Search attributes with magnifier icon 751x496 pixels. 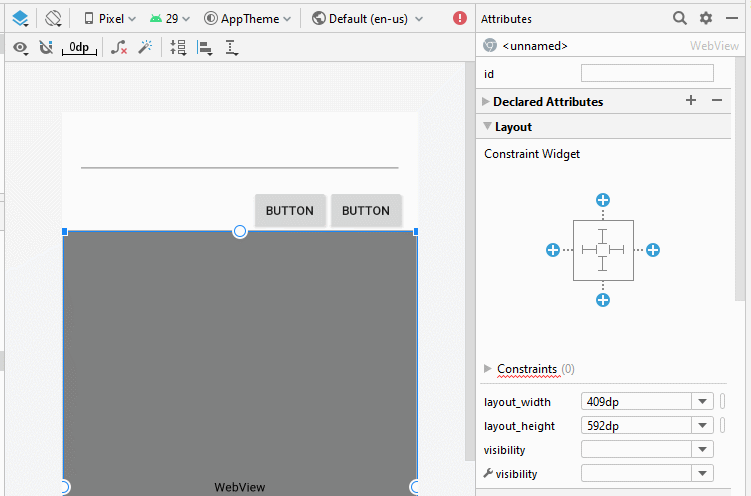(680, 18)
